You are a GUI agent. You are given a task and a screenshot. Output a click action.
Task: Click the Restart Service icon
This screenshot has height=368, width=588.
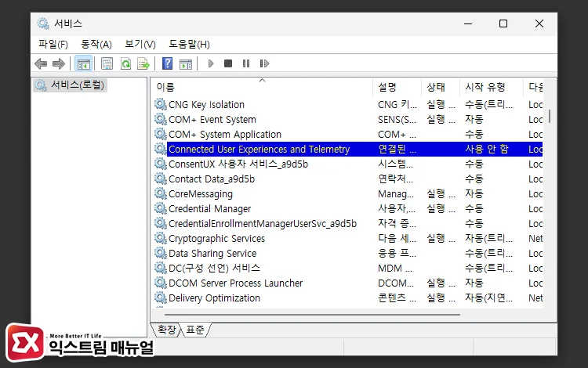(x=264, y=63)
